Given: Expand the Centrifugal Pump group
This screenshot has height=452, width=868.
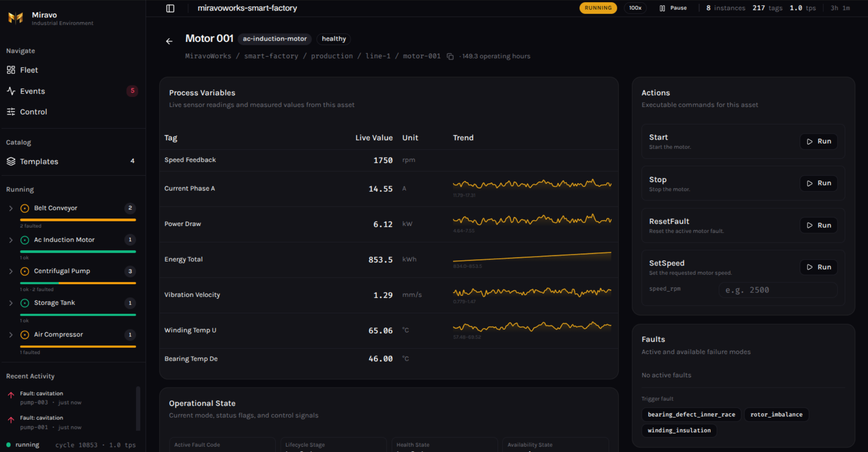Looking at the screenshot, I should [11, 271].
